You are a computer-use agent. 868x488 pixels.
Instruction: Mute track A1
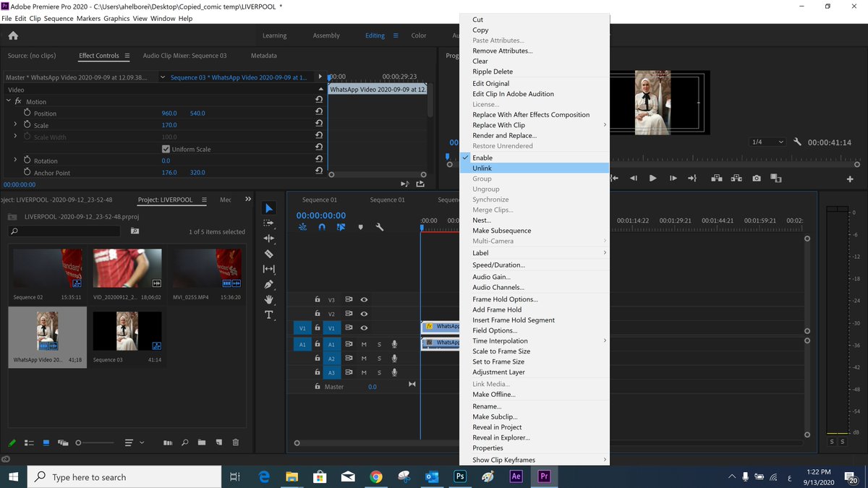[364, 344]
